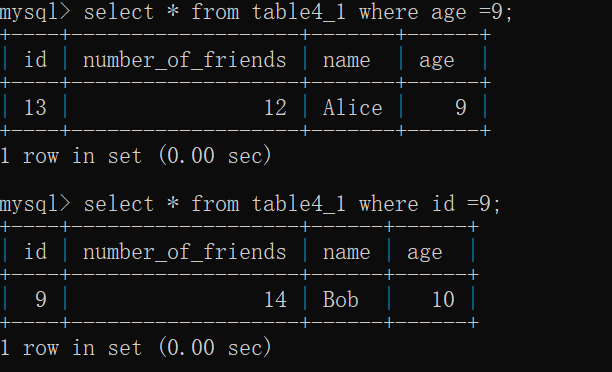Viewport: 612px width, 372px height.
Task: Click the second mysql> prompt
Action: click(35, 205)
